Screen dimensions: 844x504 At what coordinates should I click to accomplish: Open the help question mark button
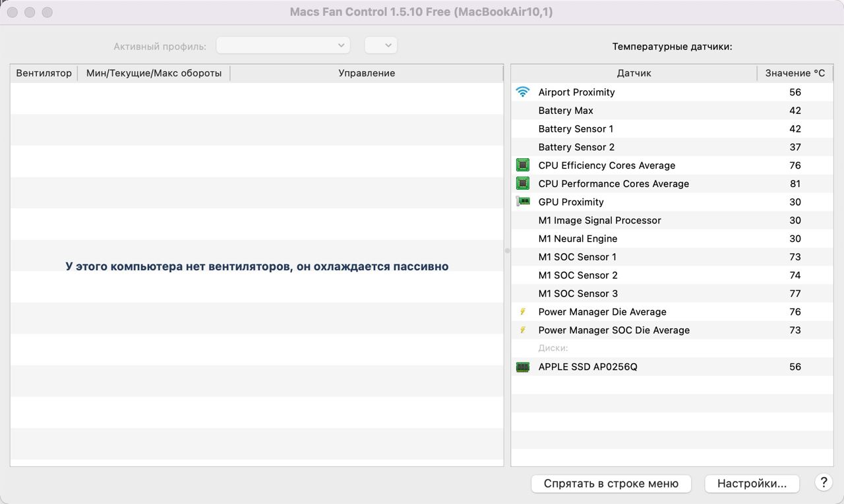click(823, 482)
